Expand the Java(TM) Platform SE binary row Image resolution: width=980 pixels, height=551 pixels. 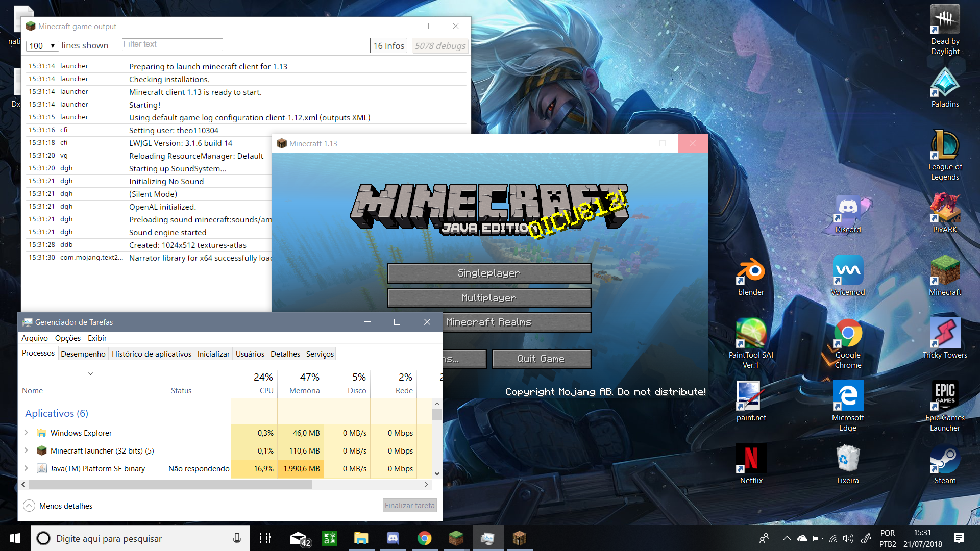[x=26, y=468]
